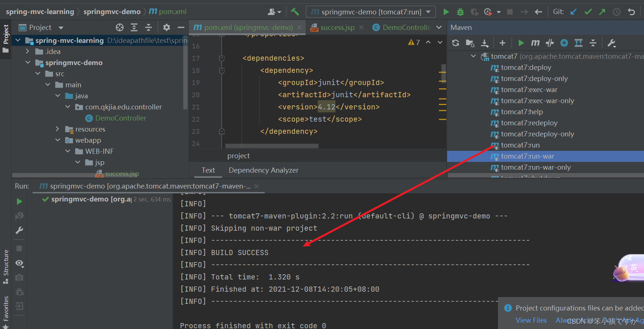Click View Files link in notification
The image size is (644, 329).
click(x=531, y=320)
